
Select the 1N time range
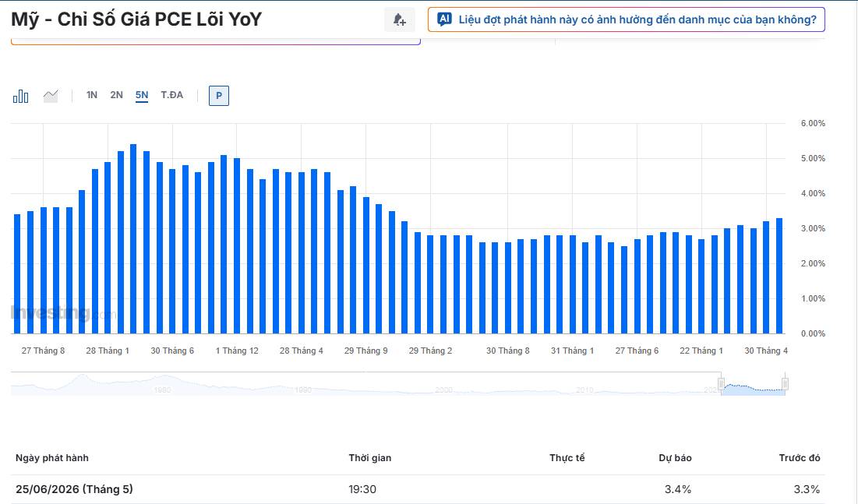coord(92,95)
